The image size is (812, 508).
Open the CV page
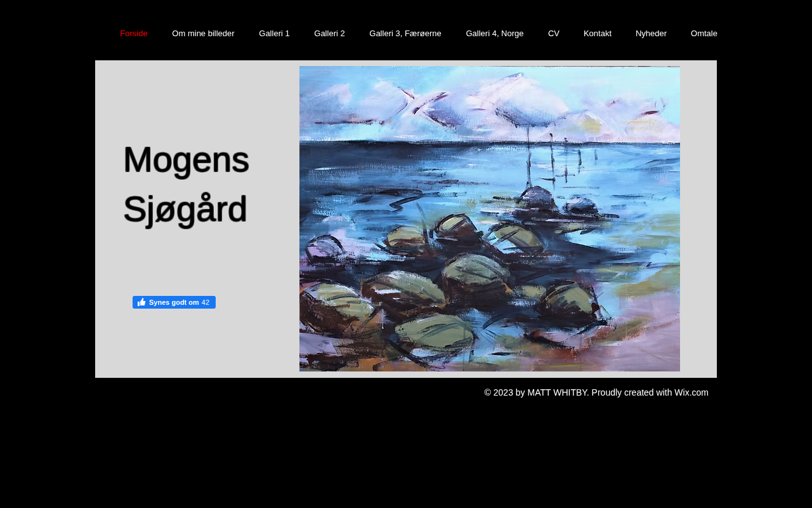[x=554, y=34]
